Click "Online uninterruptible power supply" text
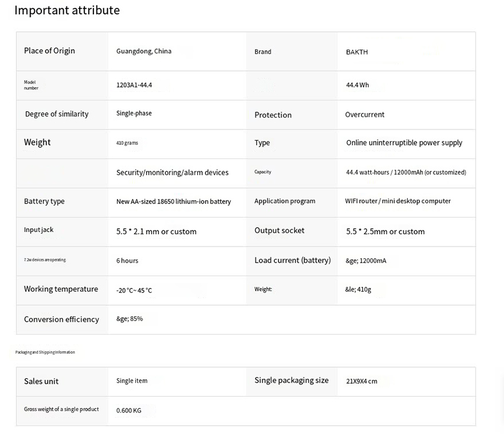Image resolution: width=504 pixels, height=434 pixels. [404, 143]
